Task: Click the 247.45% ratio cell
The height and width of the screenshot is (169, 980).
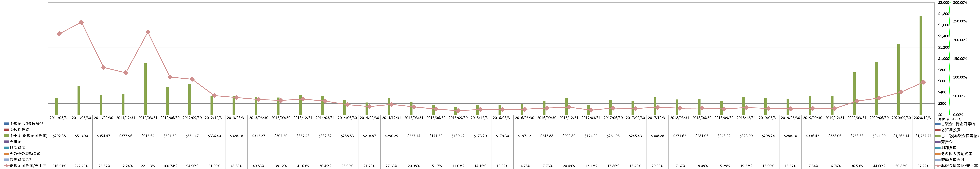Action: pos(81,166)
